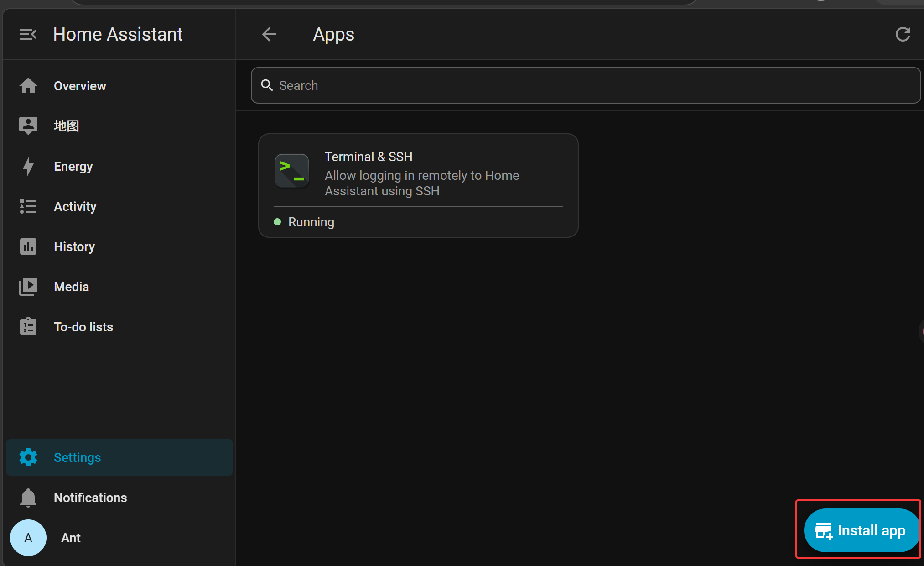Collapse the sidebar with the menu icon
The width and height of the screenshot is (924, 566).
28,34
